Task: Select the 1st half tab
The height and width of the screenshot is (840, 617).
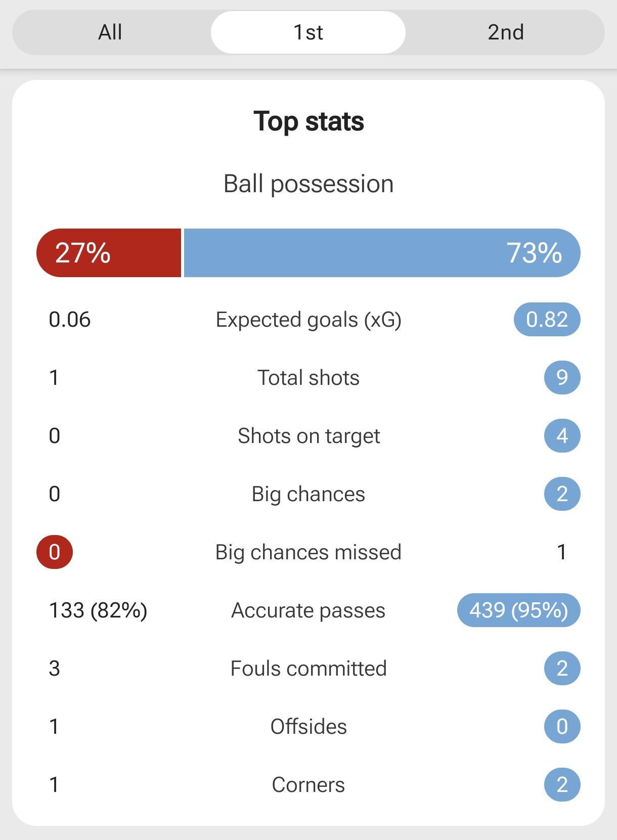Action: pyautogui.click(x=308, y=32)
